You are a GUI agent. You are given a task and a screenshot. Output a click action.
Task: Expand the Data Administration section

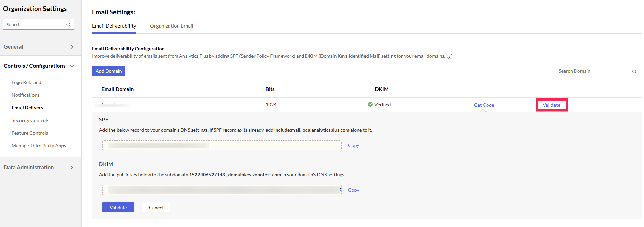point(72,168)
